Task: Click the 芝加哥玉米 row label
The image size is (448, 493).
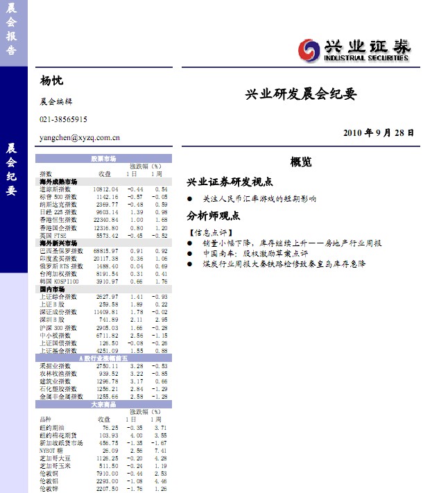Action: point(55,466)
